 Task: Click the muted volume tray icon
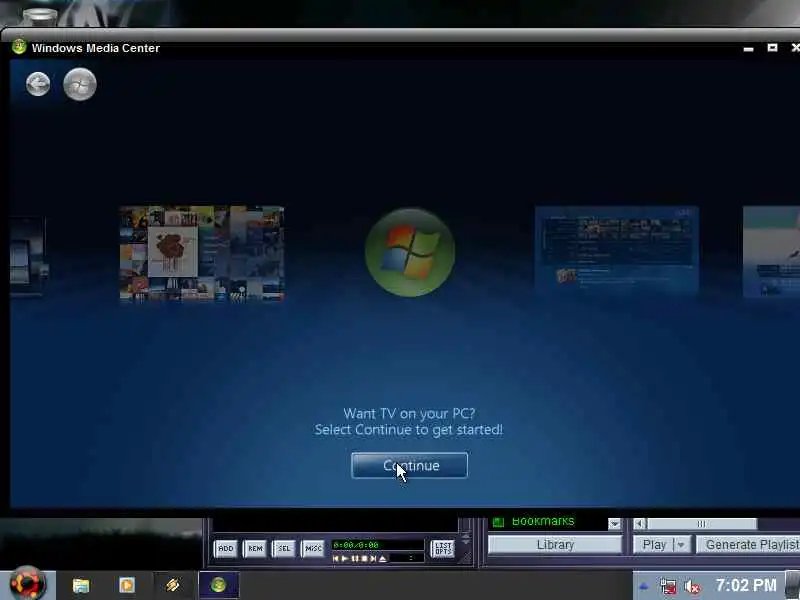point(692,587)
